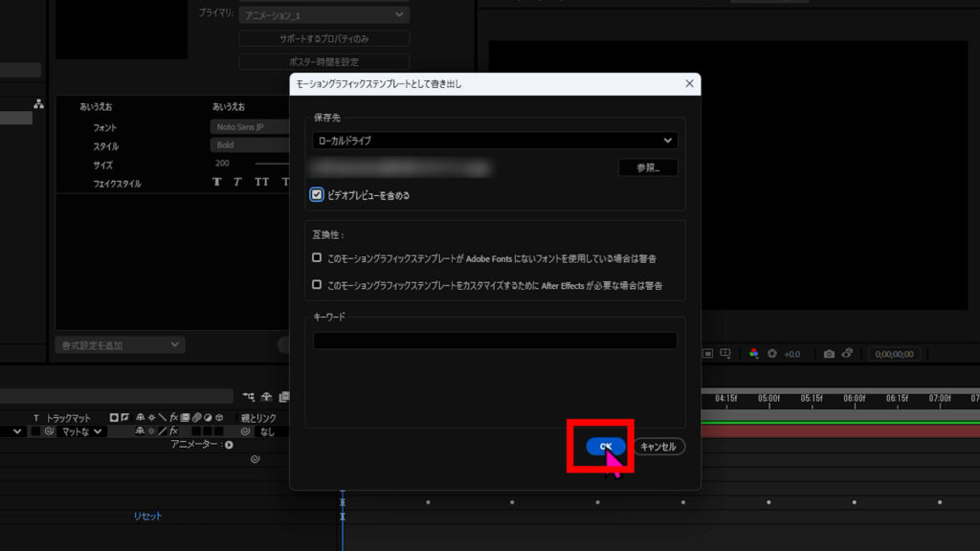Click the OK button in export dialog

point(606,447)
